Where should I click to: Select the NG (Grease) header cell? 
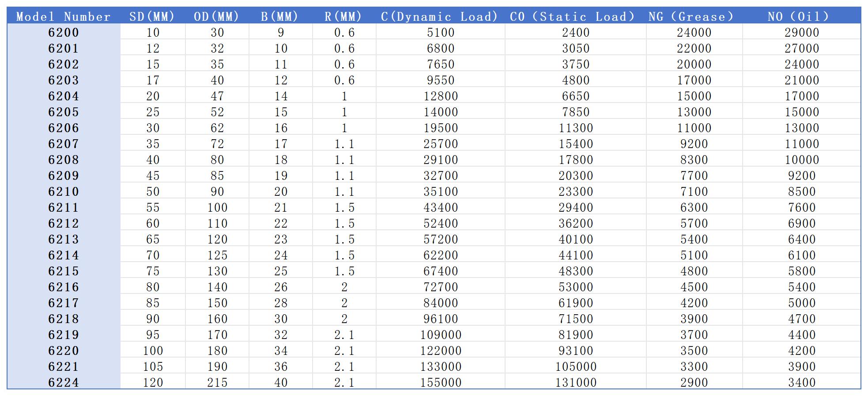(x=691, y=17)
